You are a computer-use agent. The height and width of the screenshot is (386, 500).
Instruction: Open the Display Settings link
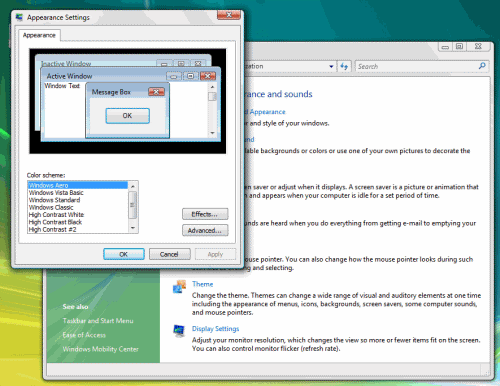coord(215,329)
